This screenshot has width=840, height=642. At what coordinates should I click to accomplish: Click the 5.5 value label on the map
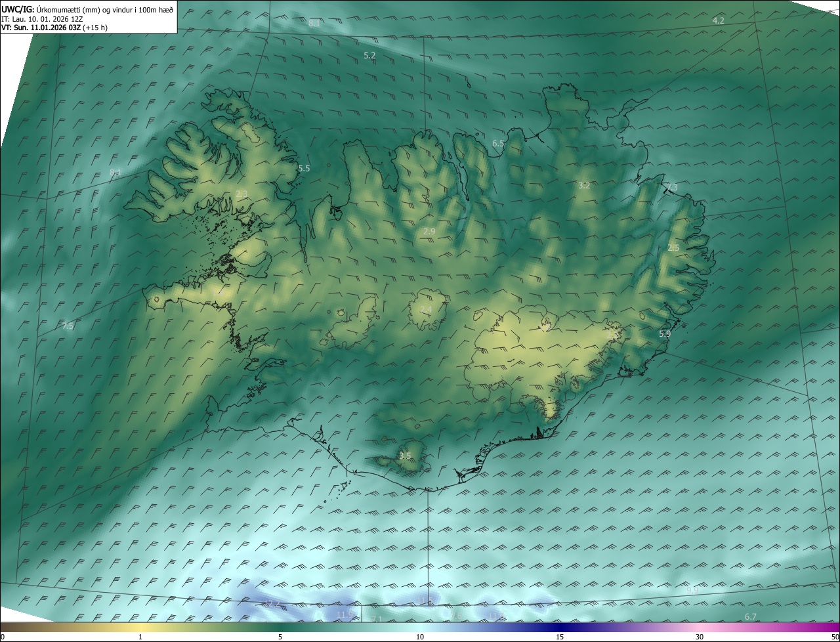pos(304,169)
